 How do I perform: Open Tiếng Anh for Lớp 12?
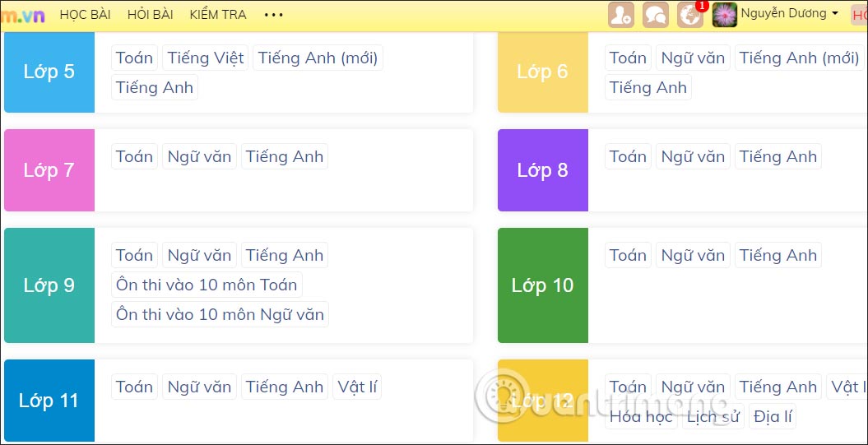[x=778, y=387]
